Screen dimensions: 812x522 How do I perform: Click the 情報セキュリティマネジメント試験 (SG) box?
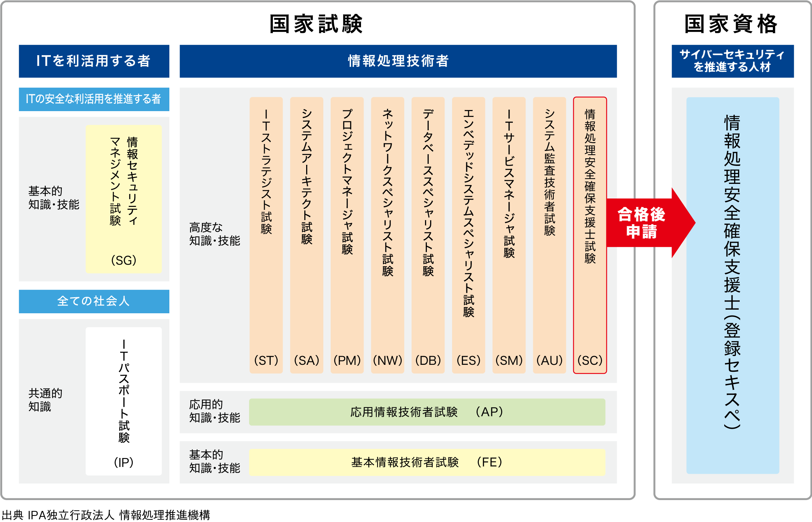(124, 199)
